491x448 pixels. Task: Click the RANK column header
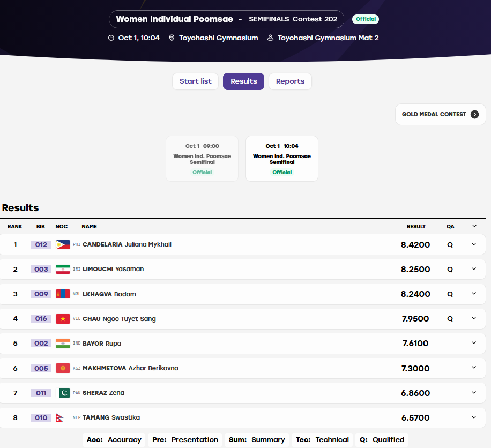14,227
